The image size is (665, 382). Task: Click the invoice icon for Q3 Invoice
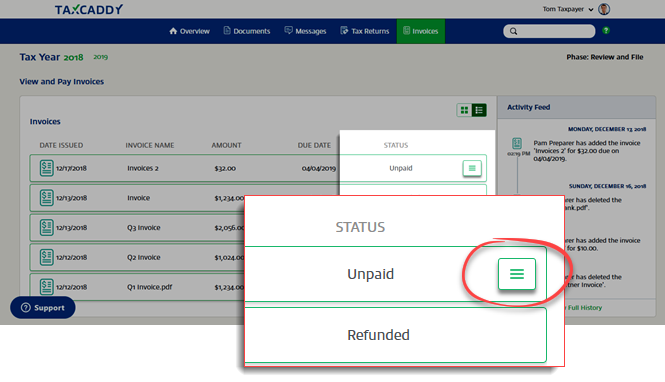[46, 228]
